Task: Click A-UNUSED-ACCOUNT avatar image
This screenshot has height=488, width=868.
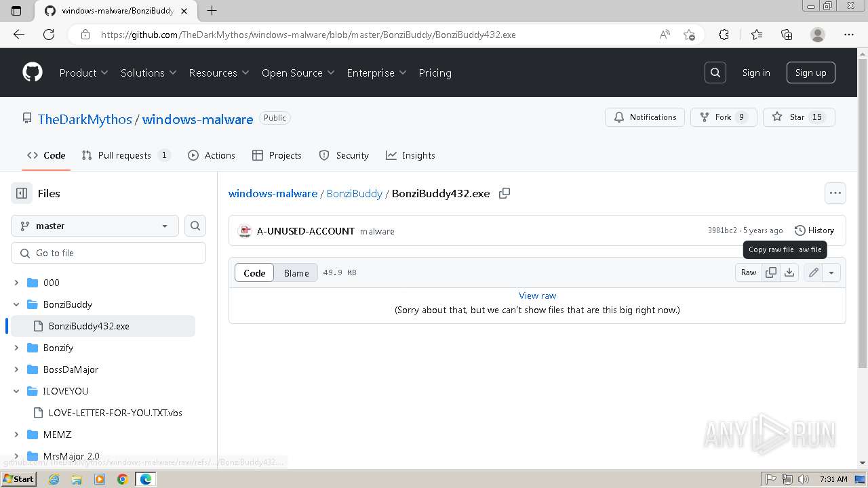Action: 245,231
